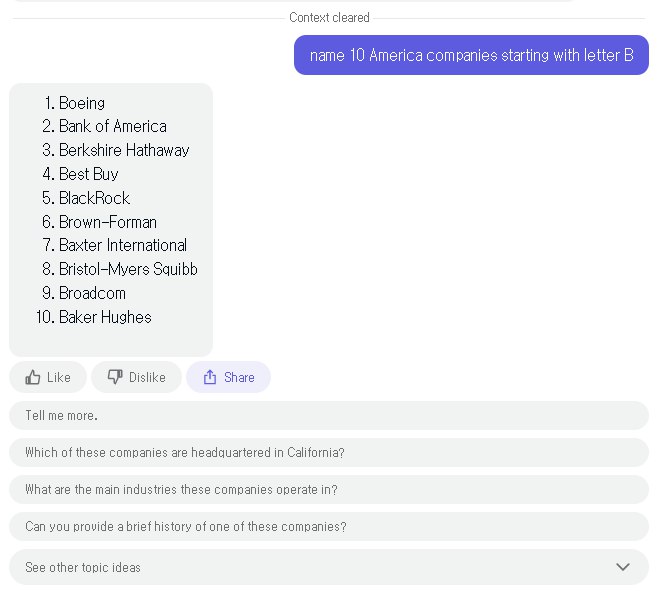
Task: Click the Like button label
Action: (x=59, y=377)
